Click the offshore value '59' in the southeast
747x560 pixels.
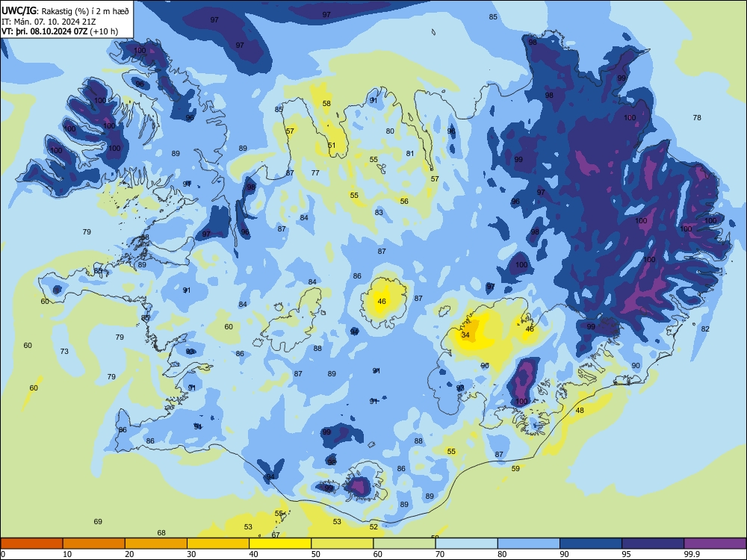515,469
